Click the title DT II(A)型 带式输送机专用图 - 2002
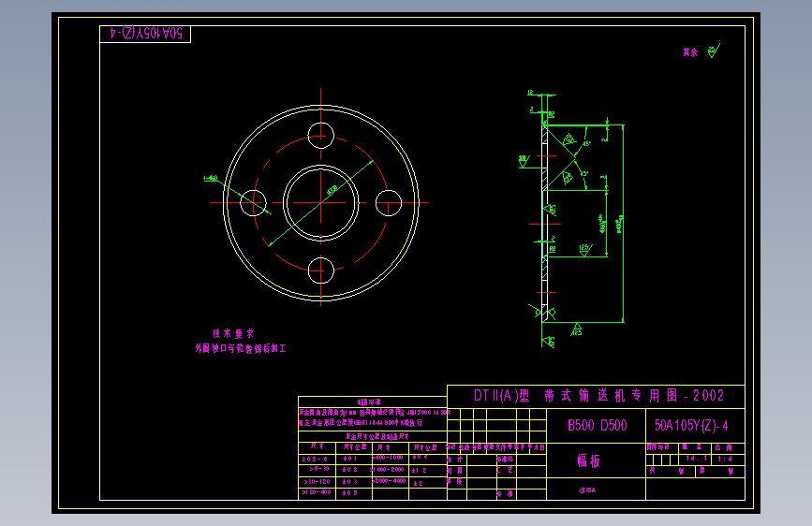This screenshot has width=812, height=526. (598, 396)
